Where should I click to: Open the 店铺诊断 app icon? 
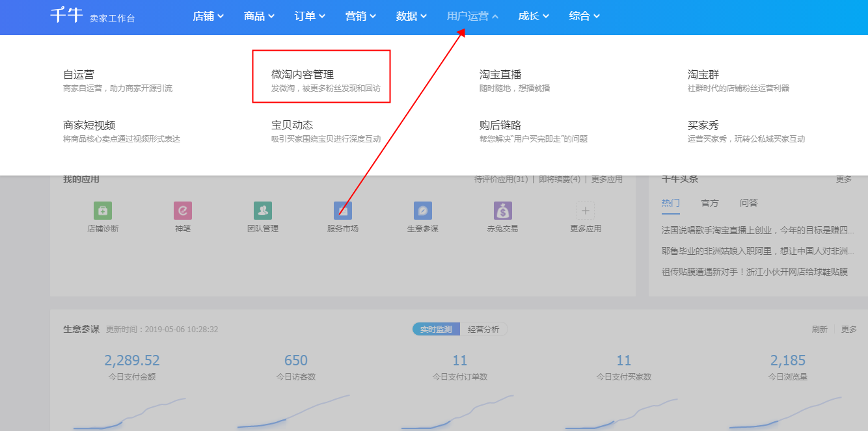pyautogui.click(x=103, y=211)
